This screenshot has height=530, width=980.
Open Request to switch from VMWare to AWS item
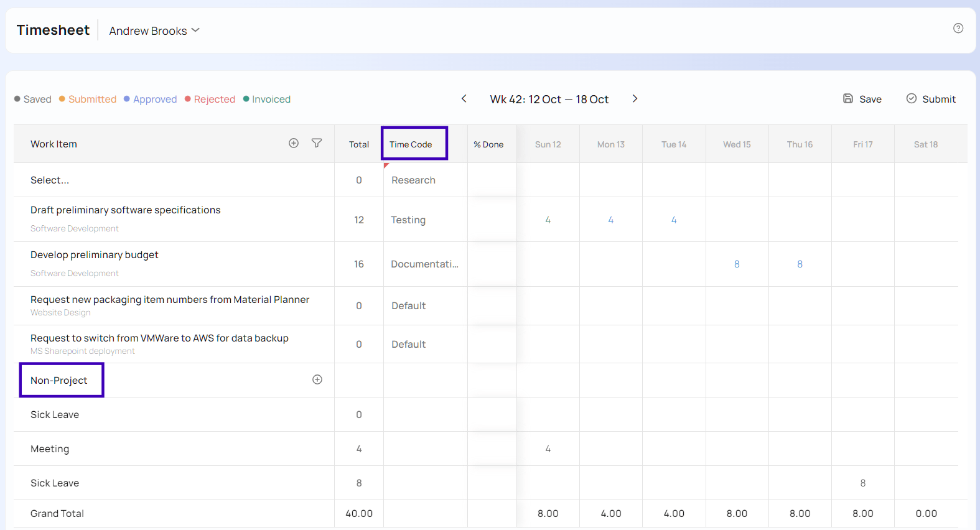click(159, 338)
